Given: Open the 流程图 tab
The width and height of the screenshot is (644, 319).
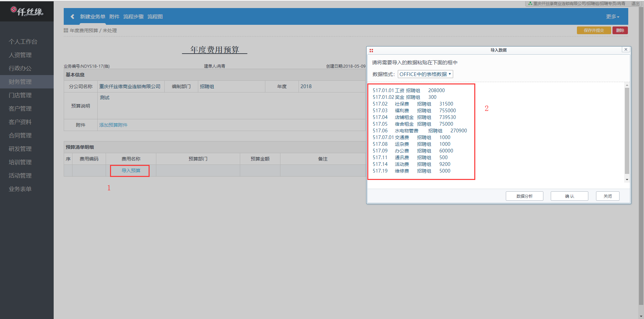Looking at the screenshot, I should tap(155, 17).
